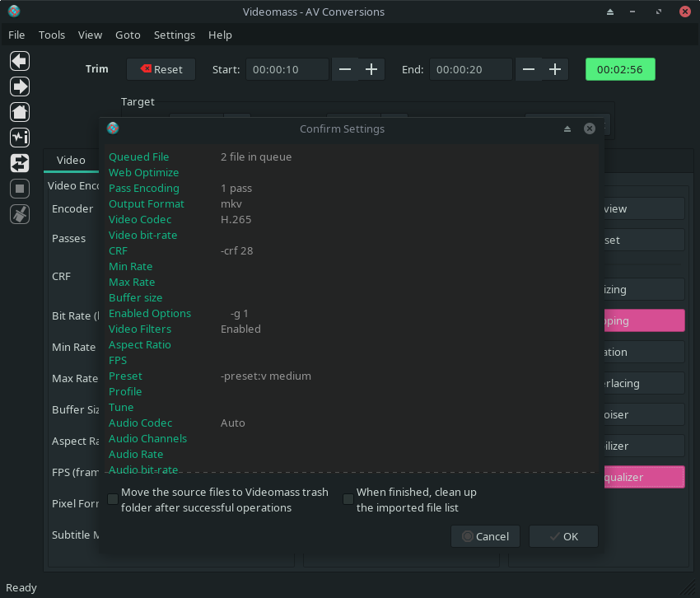Click the convert arrows sidebar icon
The width and height of the screenshot is (700, 598).
[20, 163]
